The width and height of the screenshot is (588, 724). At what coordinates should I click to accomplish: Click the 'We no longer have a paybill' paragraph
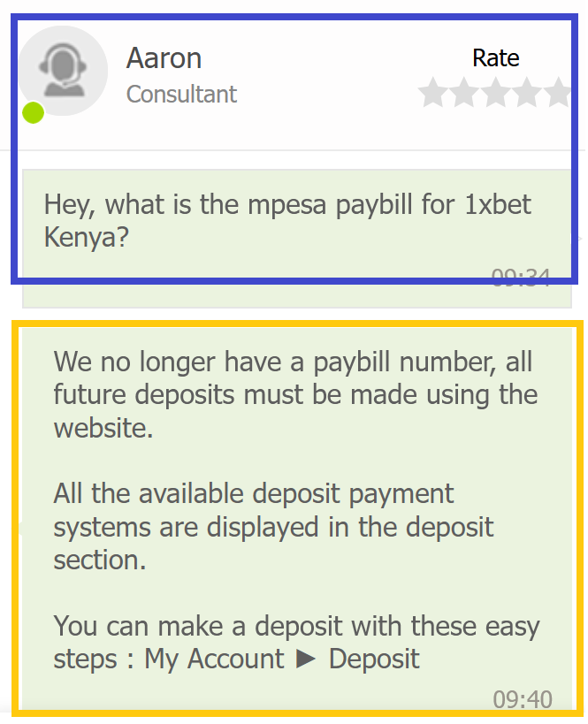click(295, 395)
